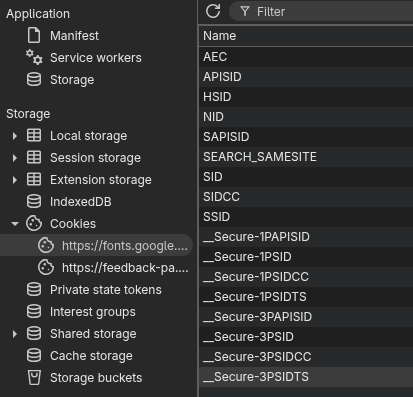Image resolution: width=413 pixels, height=397 pixels.
Task: Sort cookies by Name column header
Action: coord(306,36)
